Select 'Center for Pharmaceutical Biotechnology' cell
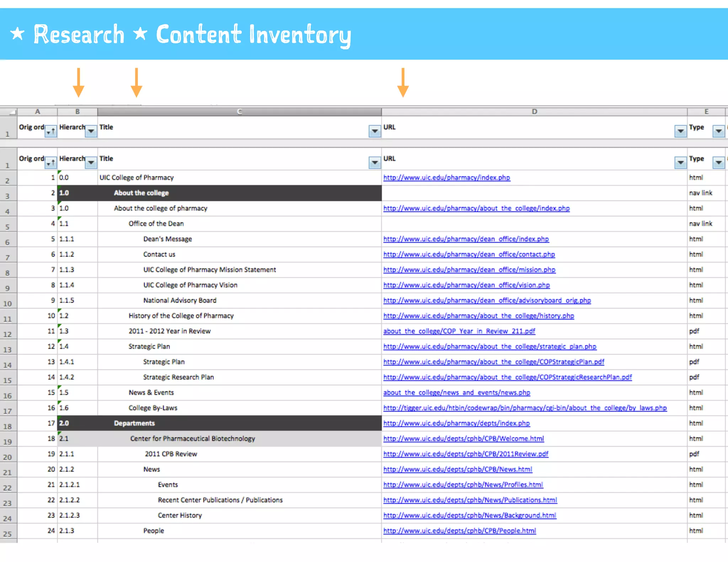Viewport: 728px width, 562px height. [x=240, y=439]
